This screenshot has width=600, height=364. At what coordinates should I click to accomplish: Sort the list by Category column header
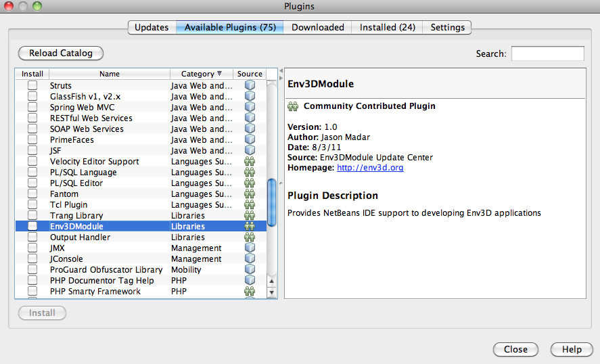pos(202,74)
